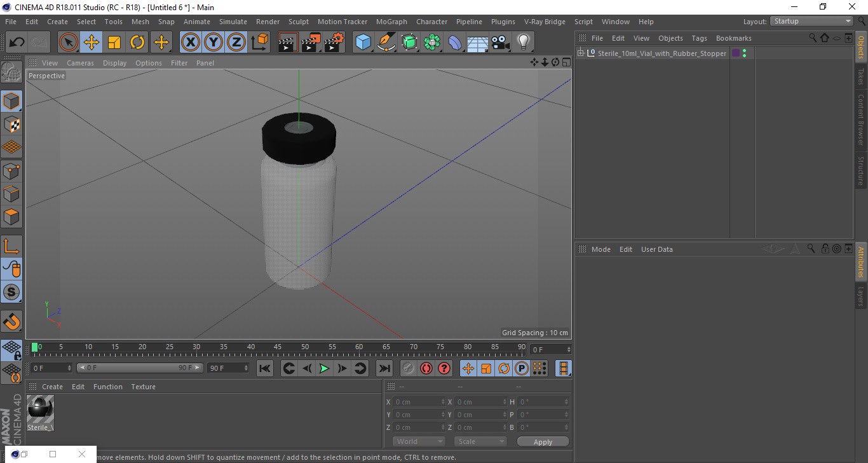This screenshot has height=463, width=868.
Task: Open Objects manager Tags menu
Action: coord(699,38)
